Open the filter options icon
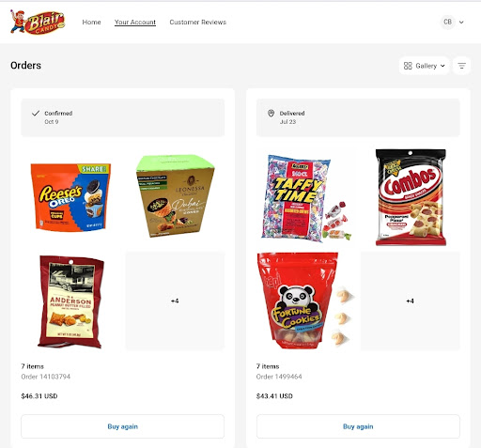The image size is (481, 448). tap(461, 66)
